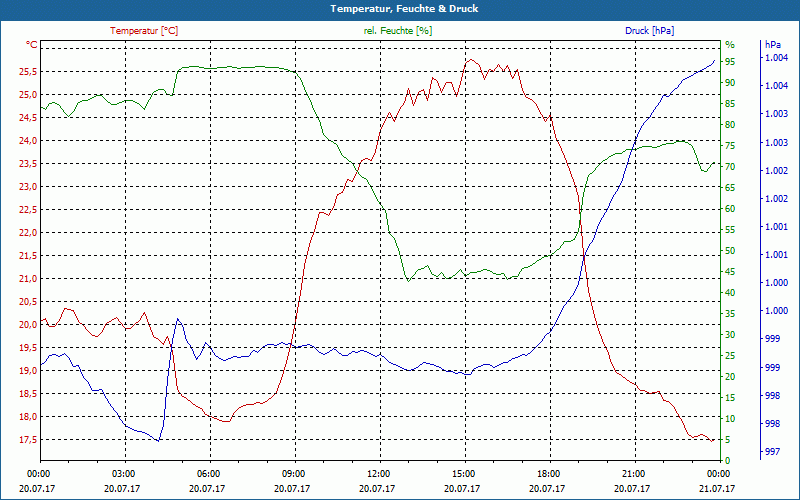Click the '25,0' temperature axis value
This screenshot has width=800, height=500.
point(28,95)
